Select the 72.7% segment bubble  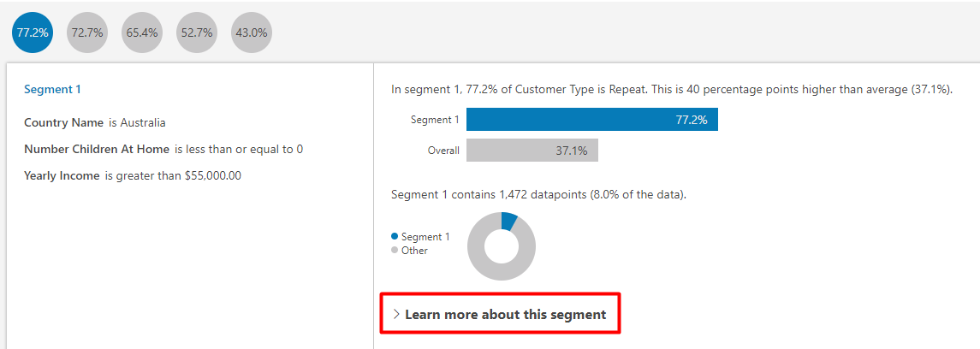[x=87, y=33]
